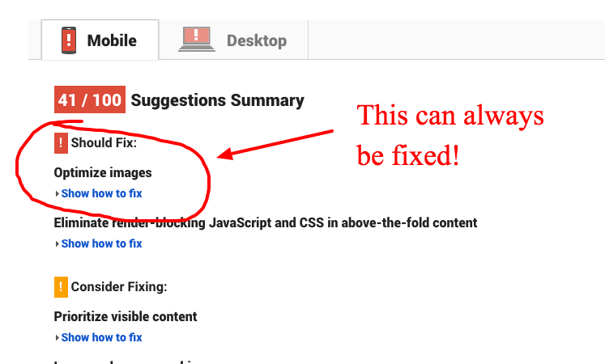605x364 pixels.
Task: Click Eliminate render-blocking JavaScript and CSS title
Action: click(x=266, y=222)
